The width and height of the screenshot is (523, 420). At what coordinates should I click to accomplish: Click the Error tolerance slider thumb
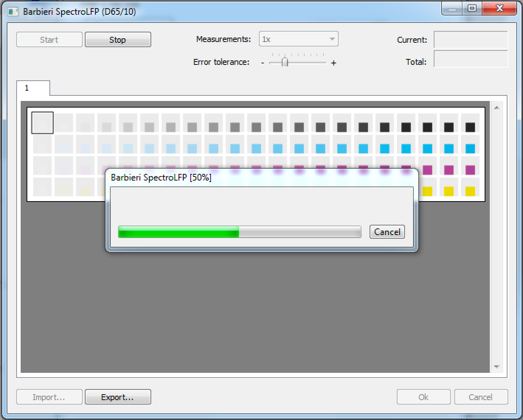(x=285, y=62)
